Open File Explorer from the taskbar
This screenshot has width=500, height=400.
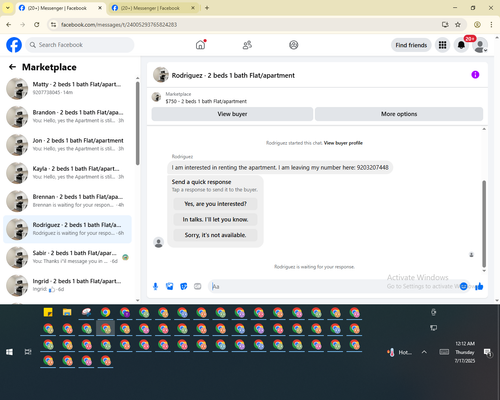pyautogui.click(x=67, y=312)
